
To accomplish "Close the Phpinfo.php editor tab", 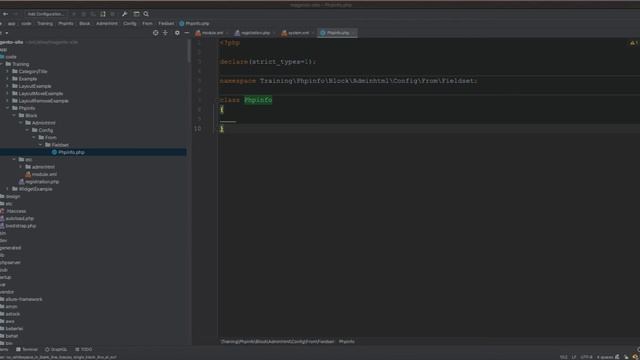I will click(x=353, y=33).
